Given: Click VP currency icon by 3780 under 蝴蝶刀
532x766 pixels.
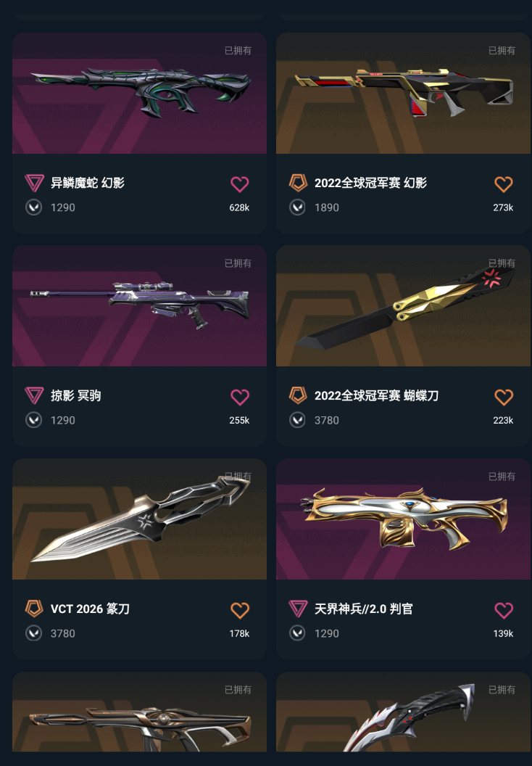Looking at the screenshot, I should pyautogui.click(x=298, y=420).
